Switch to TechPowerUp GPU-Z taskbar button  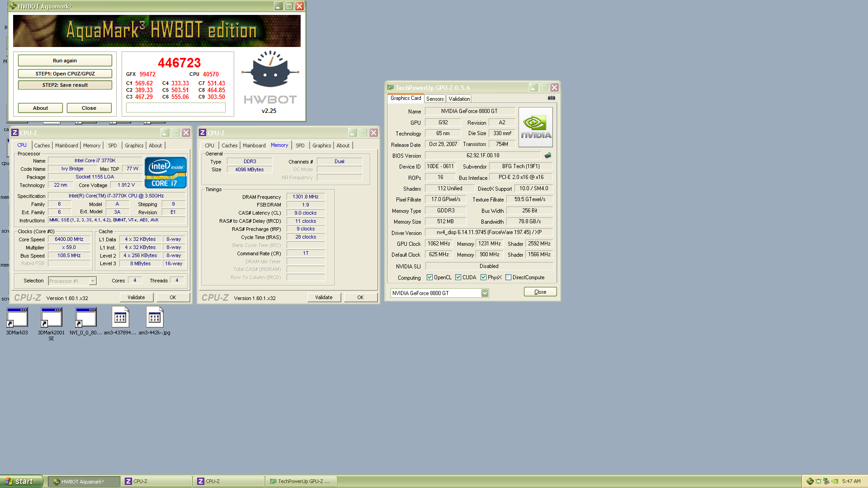[x=301, y=482]
